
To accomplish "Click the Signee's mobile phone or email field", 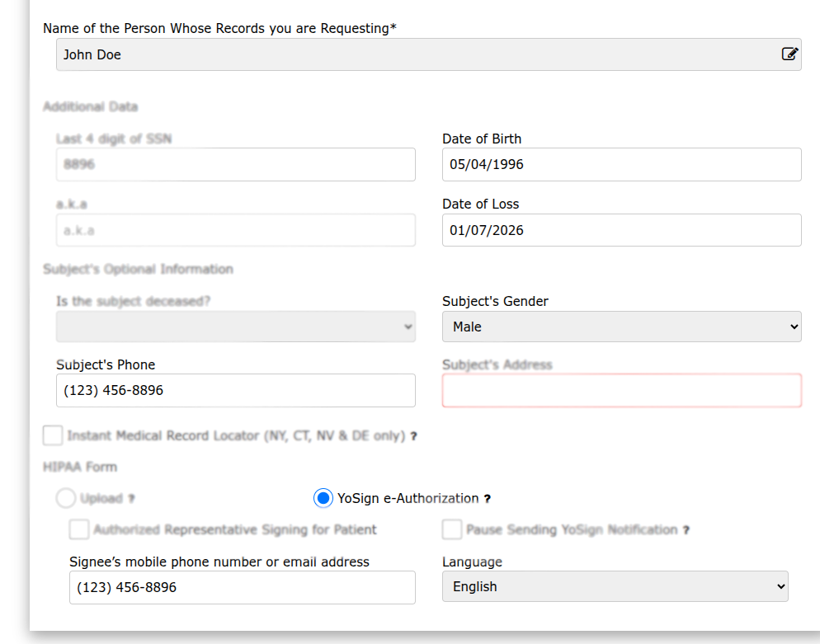I will point(243,588).
